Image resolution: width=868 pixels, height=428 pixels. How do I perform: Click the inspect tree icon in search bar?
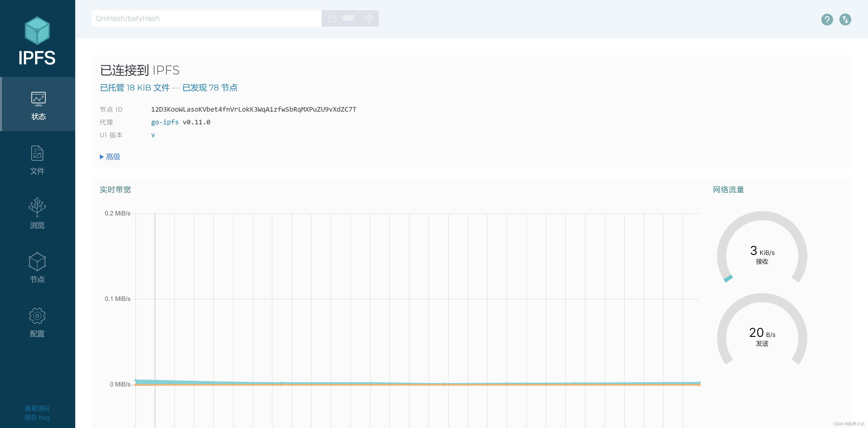point(369,18)
